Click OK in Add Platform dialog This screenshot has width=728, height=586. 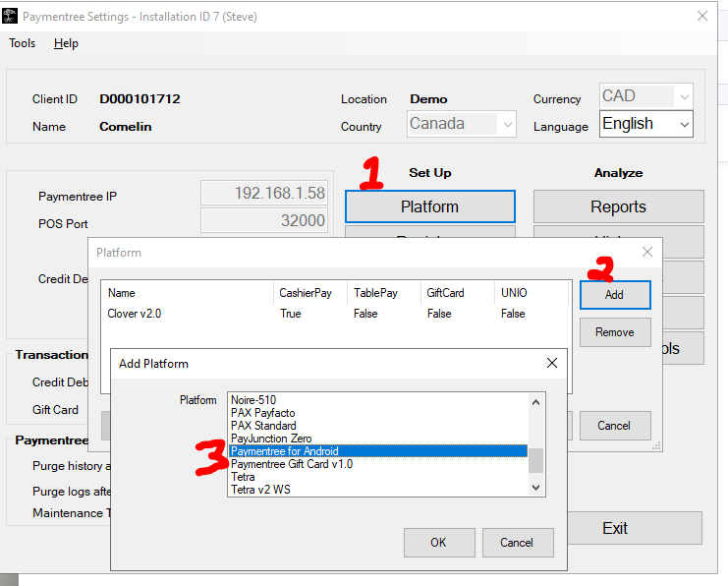click(439, 543)
